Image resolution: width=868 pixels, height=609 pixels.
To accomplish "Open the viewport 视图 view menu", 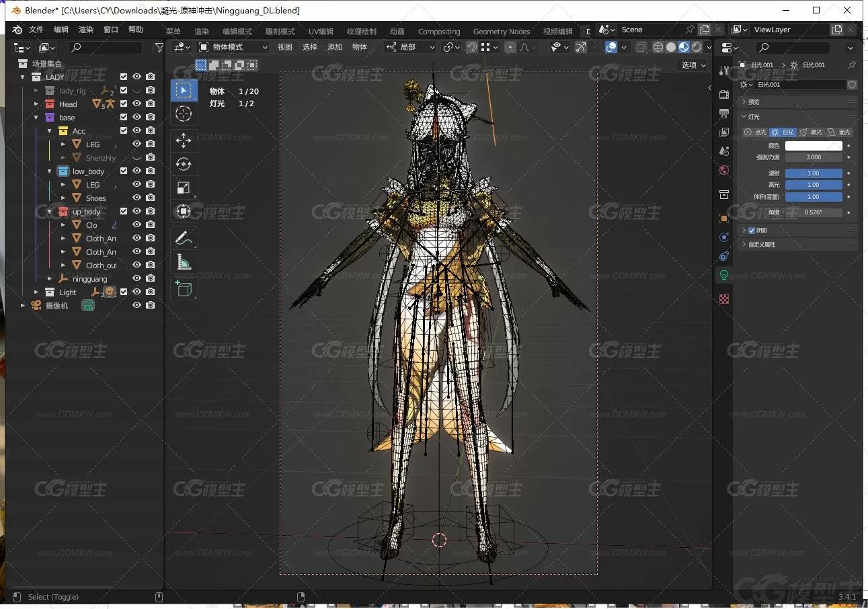I will tap(285, 47).
